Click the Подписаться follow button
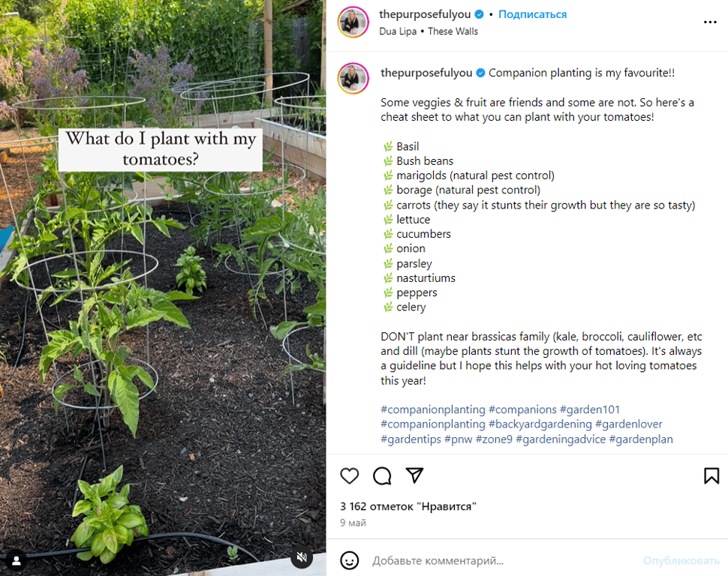This screenshot has width=728, height=576. coord(533,14)
